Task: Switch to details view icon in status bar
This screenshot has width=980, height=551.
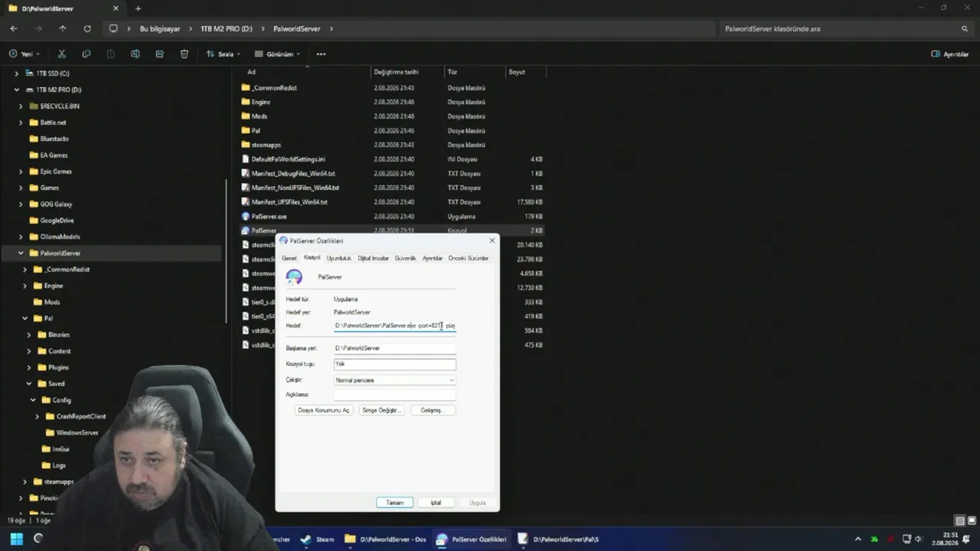Action: click(x=959, y=520)
